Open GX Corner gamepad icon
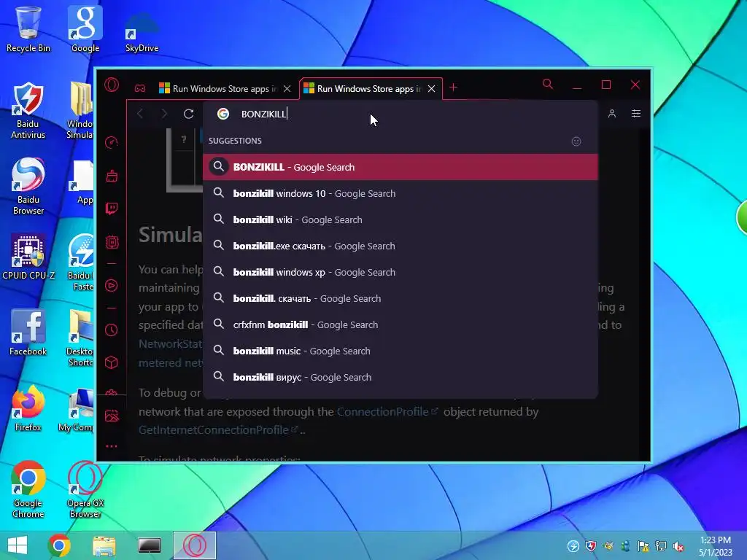 139,88
